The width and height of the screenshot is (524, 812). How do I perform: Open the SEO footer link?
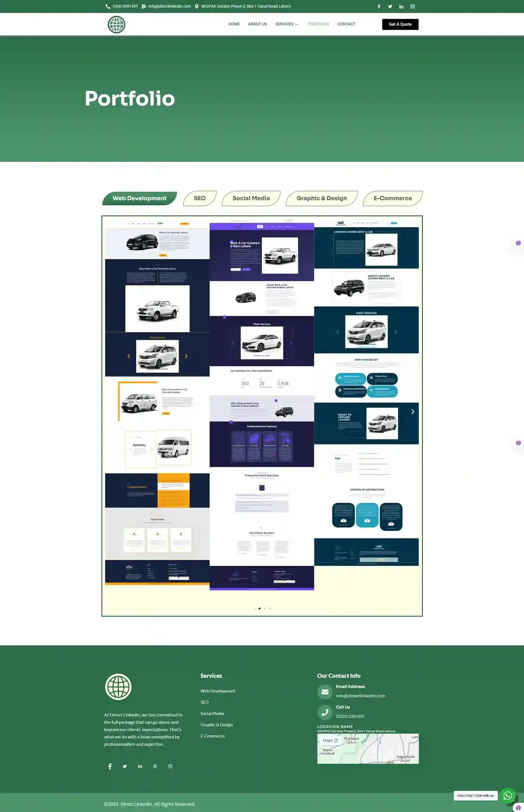(x=204, y=702)
